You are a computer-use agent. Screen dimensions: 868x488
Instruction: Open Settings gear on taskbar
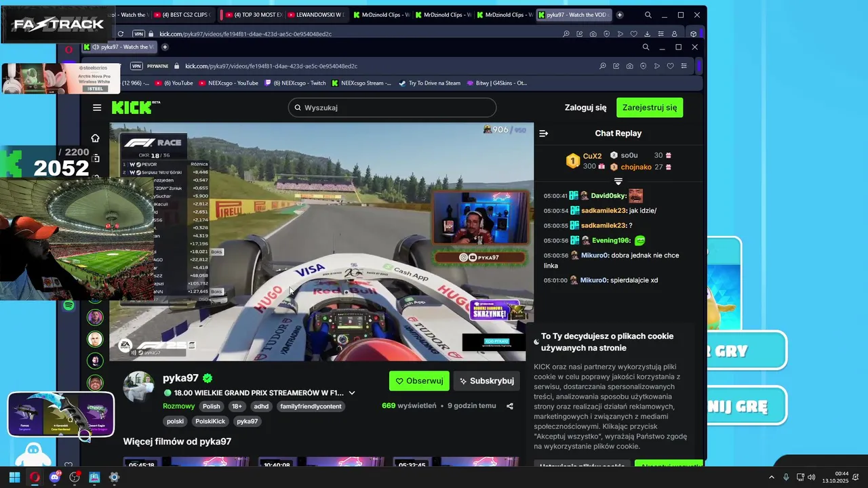(x=114, y=477)
